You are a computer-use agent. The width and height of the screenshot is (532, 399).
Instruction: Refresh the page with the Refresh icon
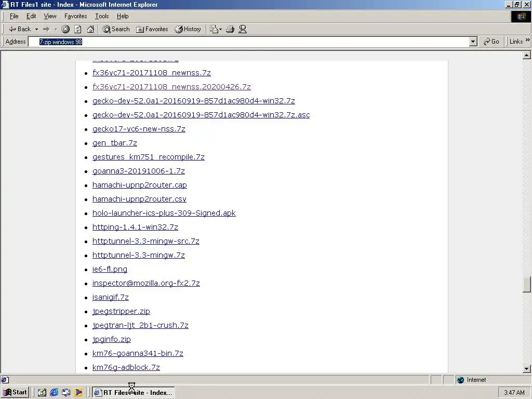pyautogui.click(x=78, y=29)
